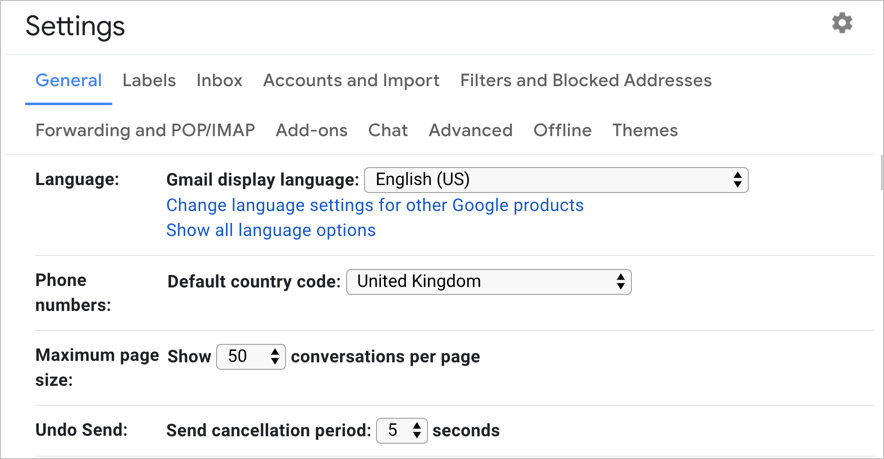Viewport: 884px width, 459px height.
Task: Click the Send cancellation period: text
Action: [268, 431]
